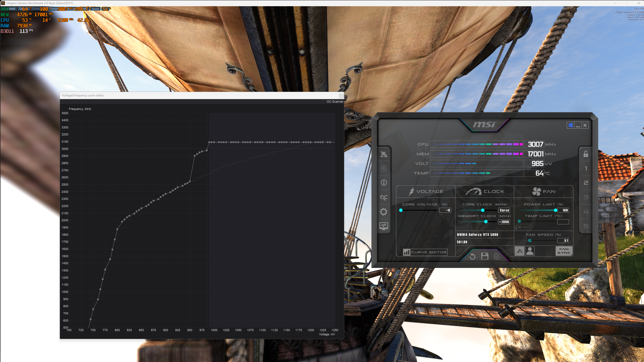Click the MEM '17001' MHz readout
The width and height of the screenshot is (644, 362).
pyautogui.click(x=535, y=154)
